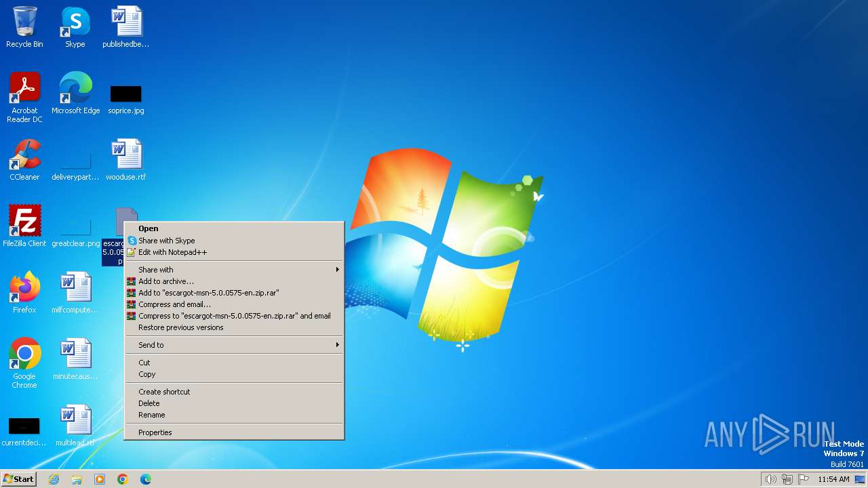Open Windows Explorer from the taskbar
Screen dimensions: 868x488
pos(77,479)
